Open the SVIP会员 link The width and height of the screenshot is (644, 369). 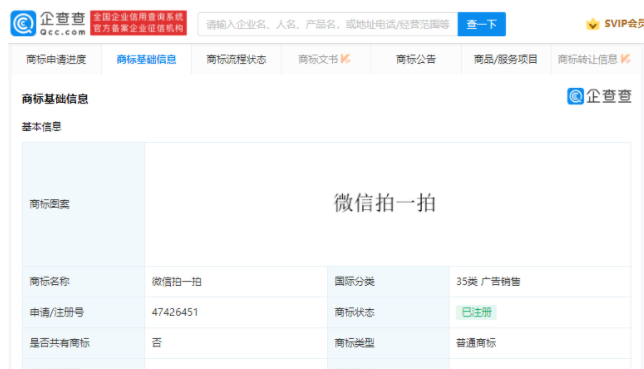[x=624, y=24]
